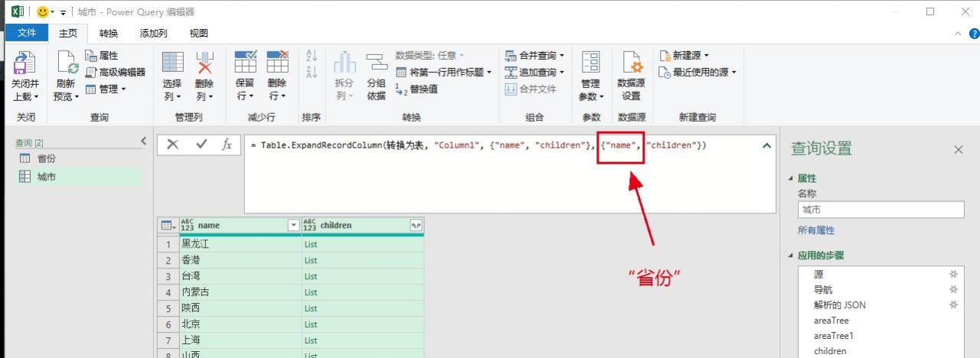Screen dimensions: 980x358
Task: Open Properties (属性) in the query group
Action: 101,56
